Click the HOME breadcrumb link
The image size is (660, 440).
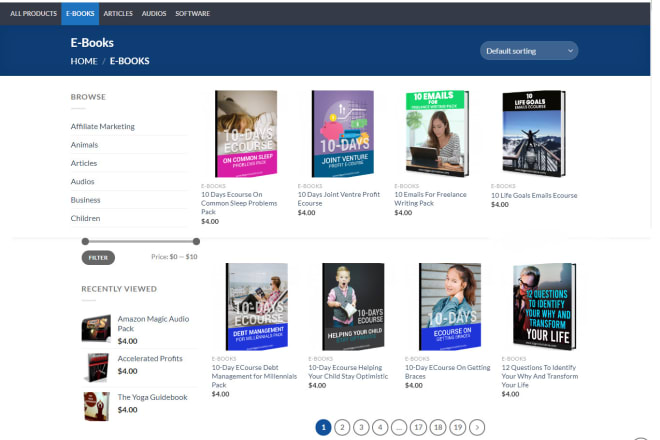point(84,61)
